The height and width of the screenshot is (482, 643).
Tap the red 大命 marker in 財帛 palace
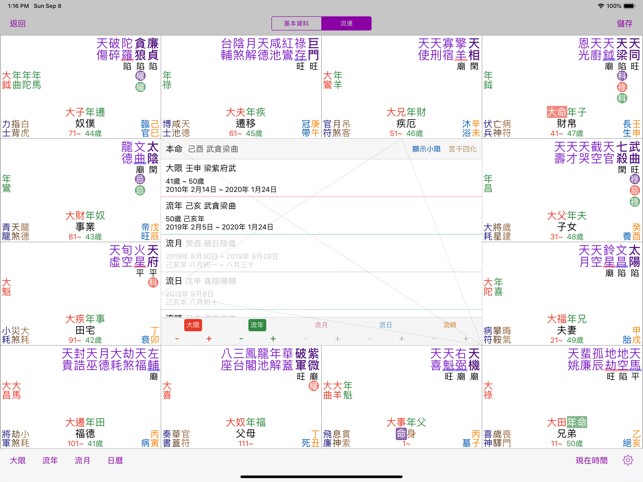(556, 112)
